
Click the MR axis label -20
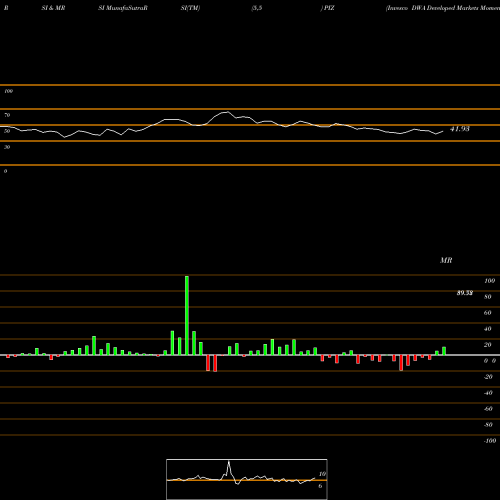tap(488, 377)
